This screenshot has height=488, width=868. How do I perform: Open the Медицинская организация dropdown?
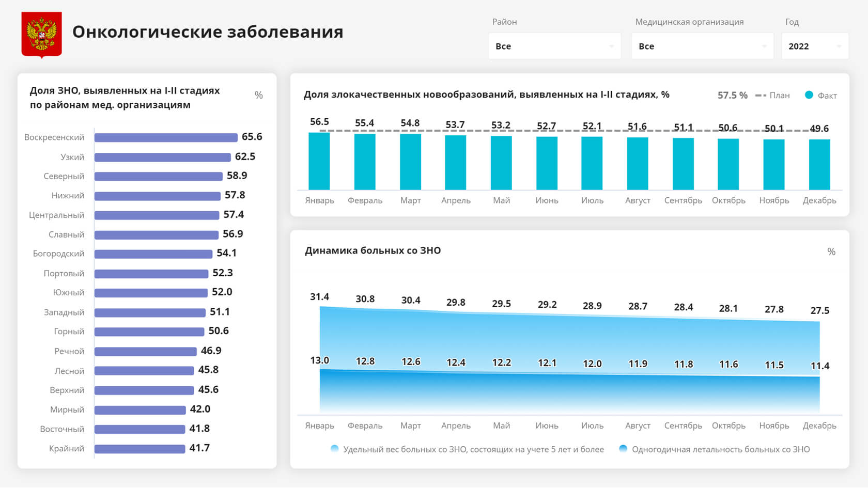(x=702, y=46)
